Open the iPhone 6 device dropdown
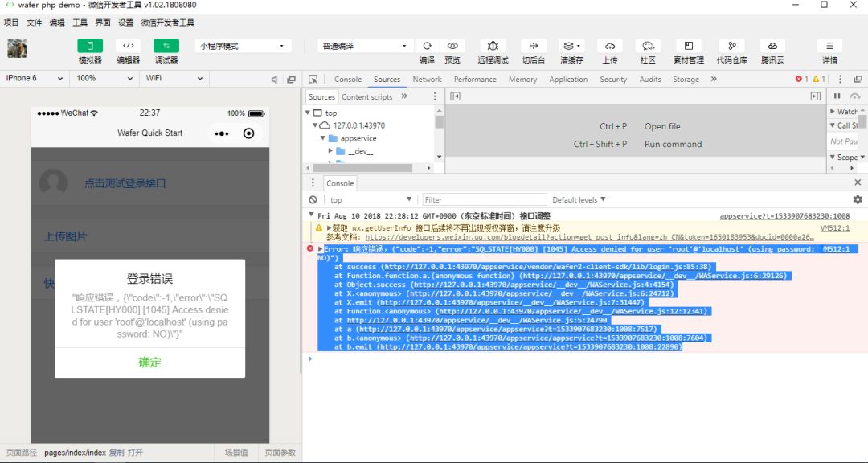868x463 pixels. tap(35, 78)
